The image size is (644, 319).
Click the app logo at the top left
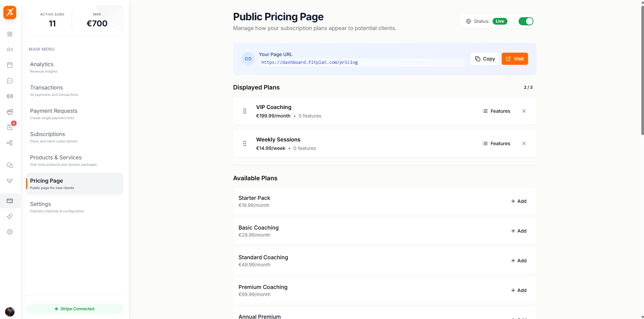[9, 12]
